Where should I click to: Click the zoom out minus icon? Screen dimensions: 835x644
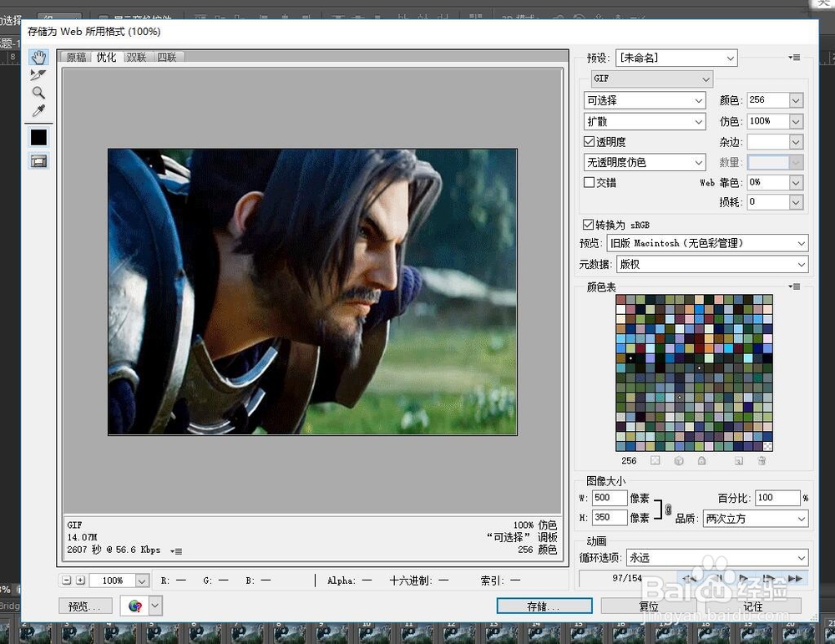click(67, 580)
